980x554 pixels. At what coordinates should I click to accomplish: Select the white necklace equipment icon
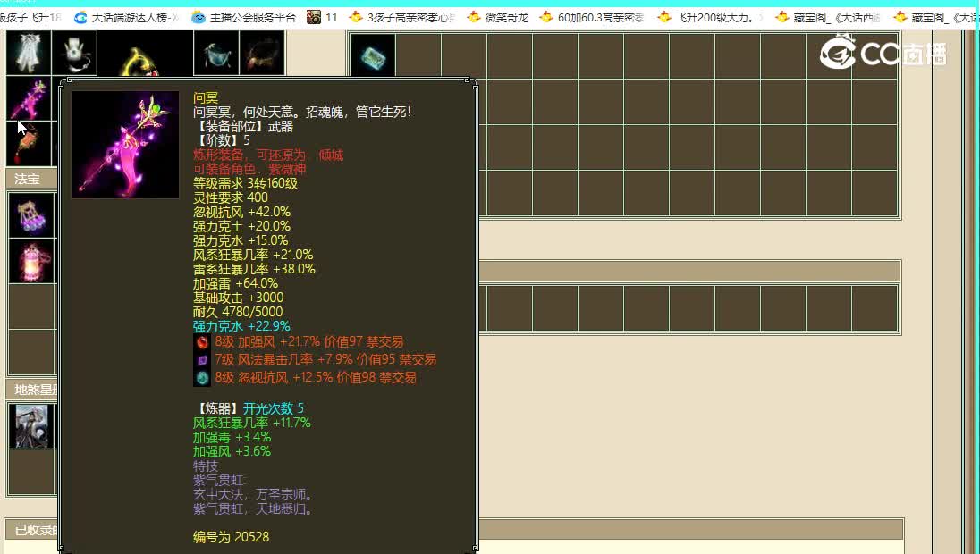point(74,53)
